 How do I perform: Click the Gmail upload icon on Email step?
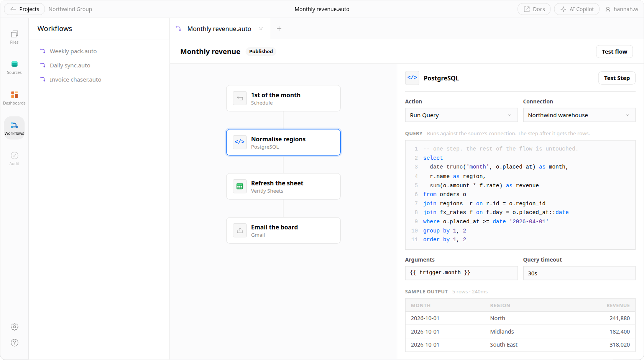240,231
